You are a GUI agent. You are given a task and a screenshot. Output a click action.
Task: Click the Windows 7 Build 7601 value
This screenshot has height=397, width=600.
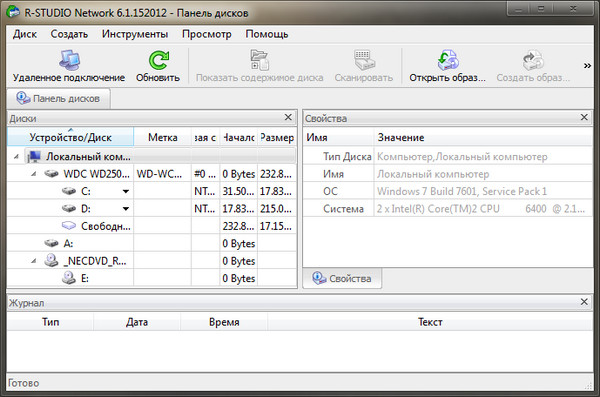[462, 191]
